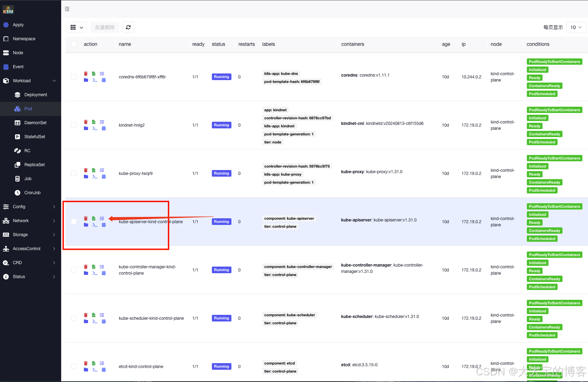Open list icon for kube-proxy-twqr9 pod
Image resolution: width=588 pixels, height=382 pixels.
coord(102,170)
